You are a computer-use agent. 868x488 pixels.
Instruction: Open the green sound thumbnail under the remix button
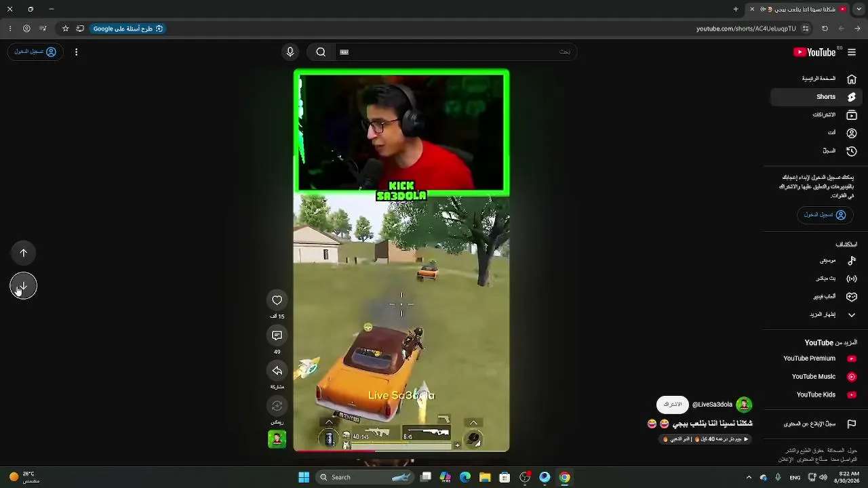click(x=277, y=439)
